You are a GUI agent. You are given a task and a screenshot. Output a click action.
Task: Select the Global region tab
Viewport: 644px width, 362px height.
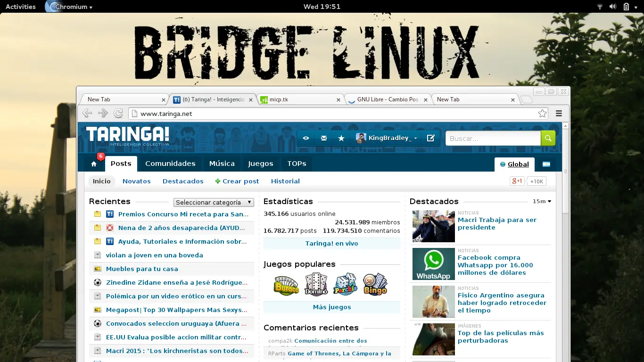[514, 165]
